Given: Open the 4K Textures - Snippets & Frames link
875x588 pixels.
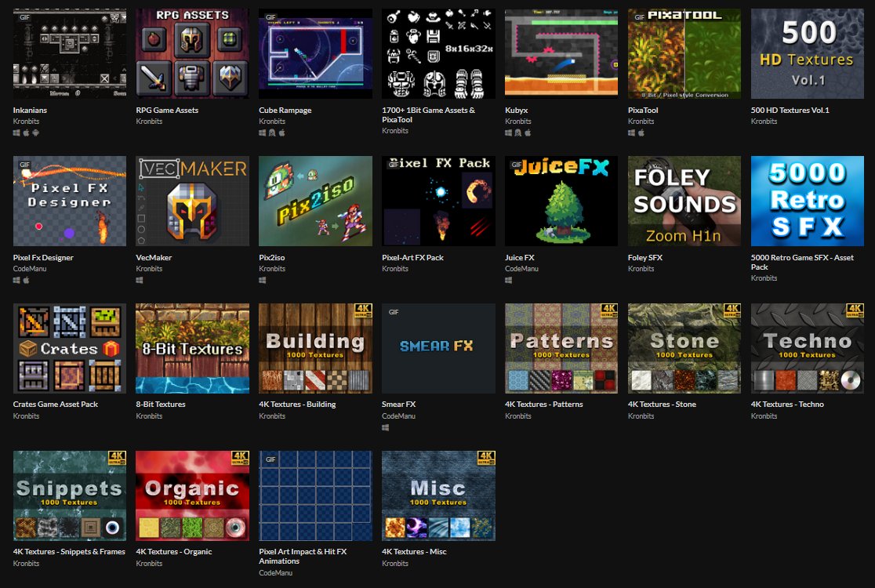Looking at the screenshot, I should pyautogui.click(x=69, y=551).
